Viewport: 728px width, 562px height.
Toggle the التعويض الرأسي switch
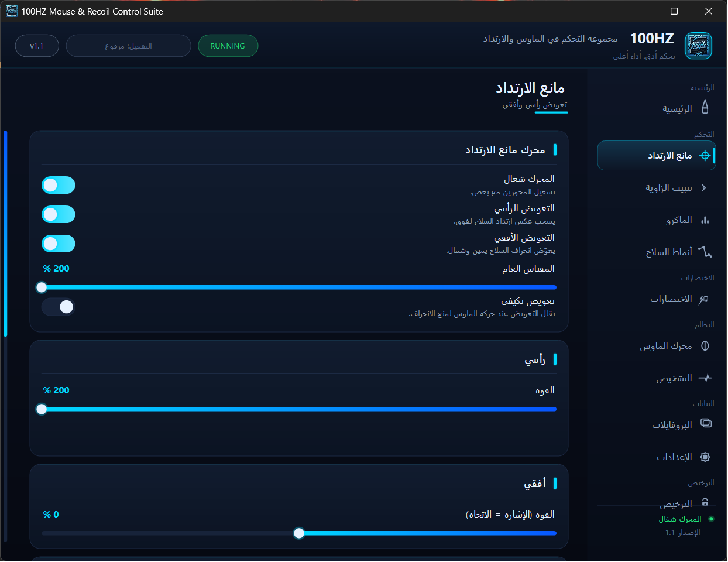tap(59, 214)
